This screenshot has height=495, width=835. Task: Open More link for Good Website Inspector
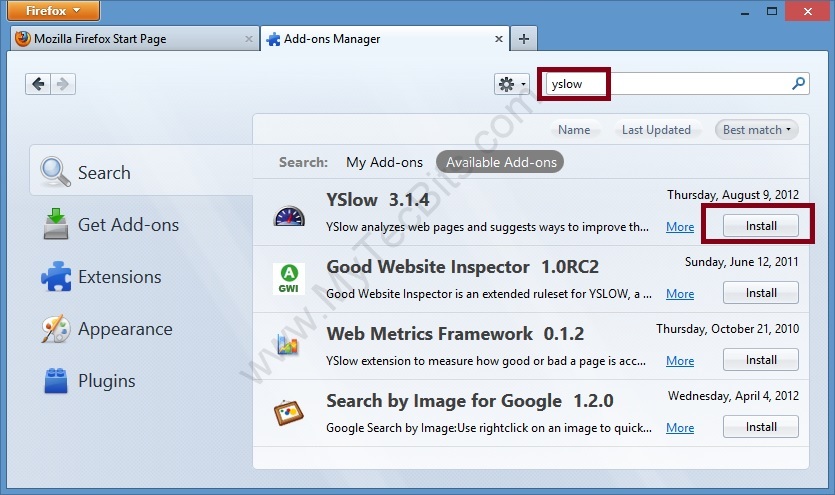[680, 294]
